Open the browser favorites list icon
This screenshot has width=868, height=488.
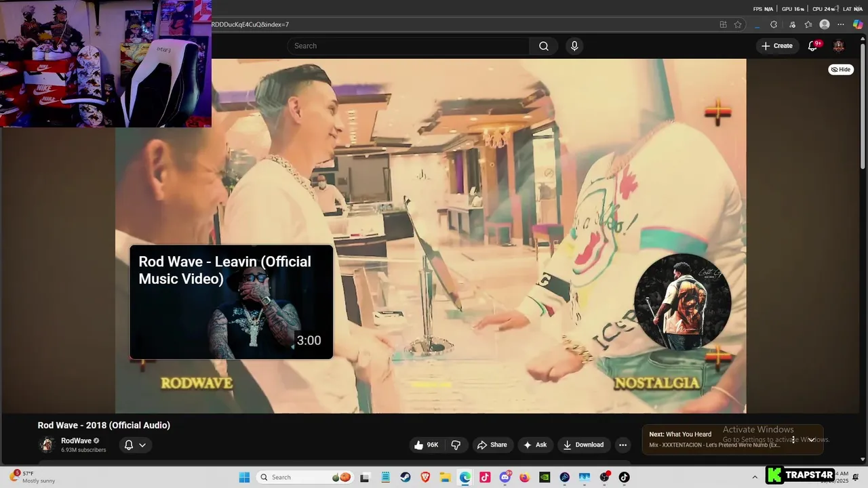click(x=808, y=24)
